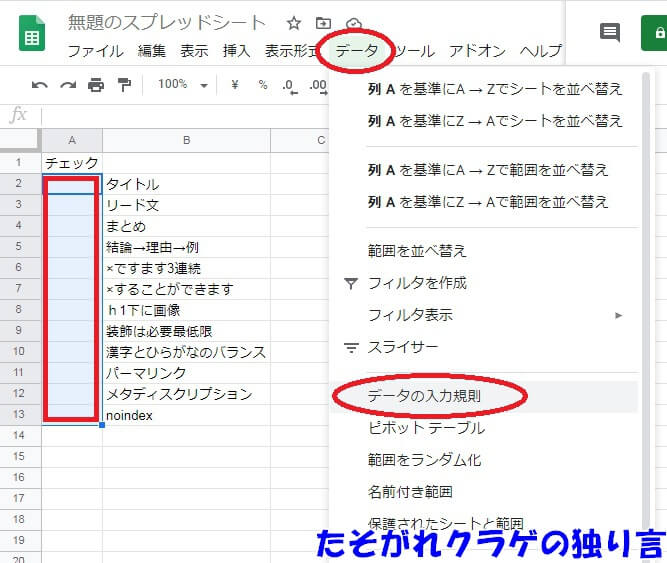
Task: Click cell containing リード文
Action: coord(186,205)
